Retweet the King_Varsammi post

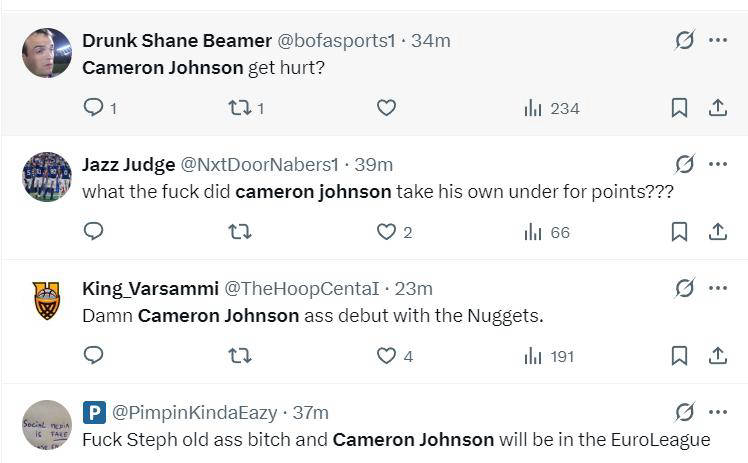[240, 356]
